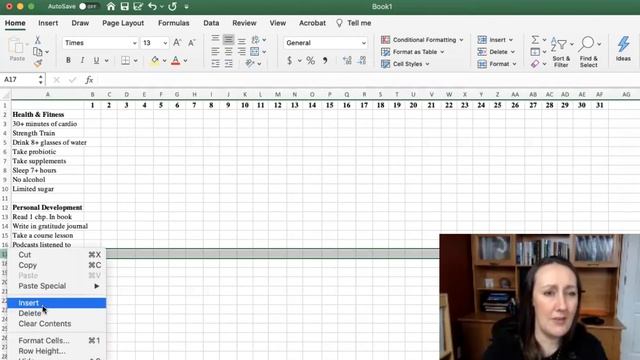Click the comma style icon

pos(325,60)
